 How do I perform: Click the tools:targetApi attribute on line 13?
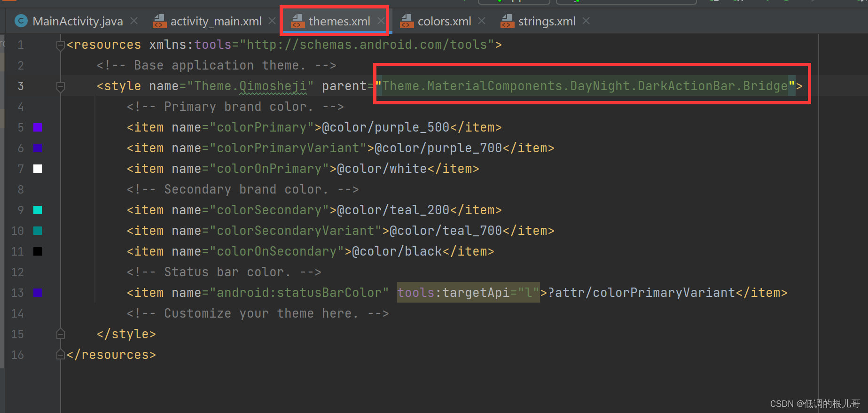click(x=469, y=293)
